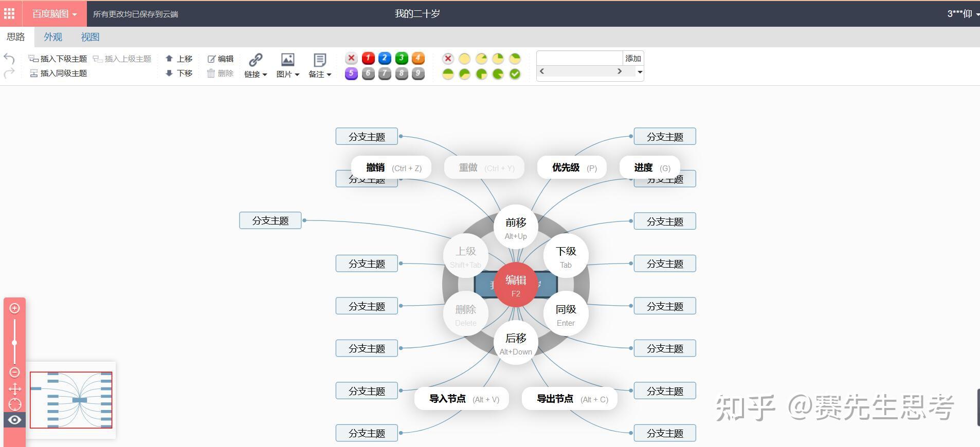The image size is (980, 447).
Task: Set priority 2 blue badge
Action: point(385,58)
